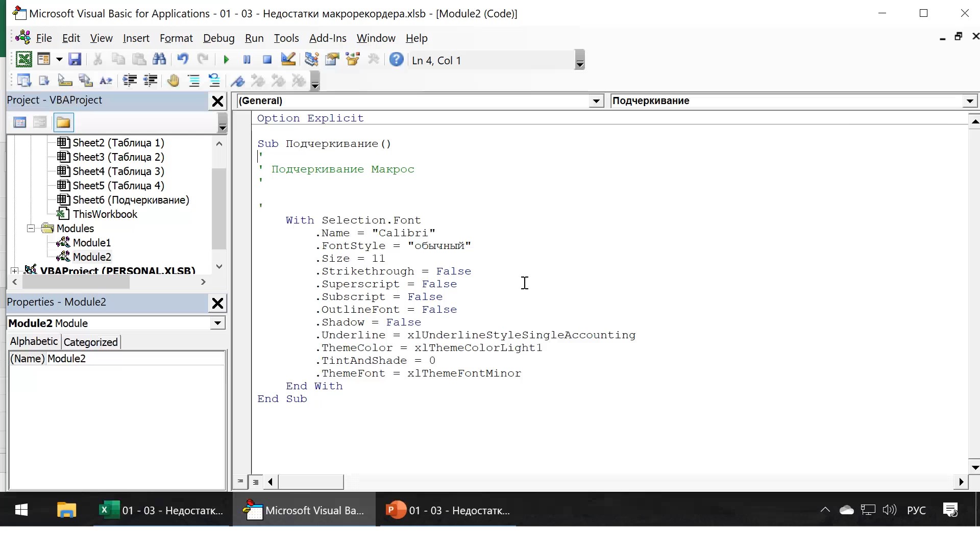This screenshot has width=980, height=551.
Task: Open the Object Browser icon
Action: 353,60
